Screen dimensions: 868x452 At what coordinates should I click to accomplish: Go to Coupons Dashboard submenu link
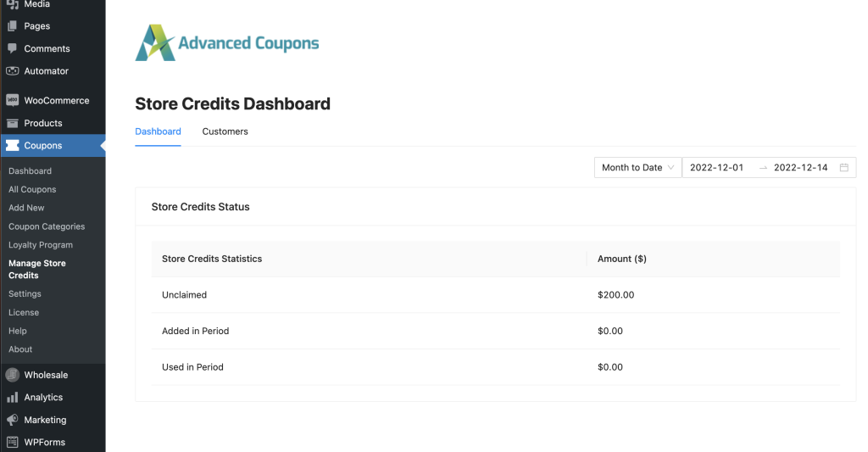(30, 171)
